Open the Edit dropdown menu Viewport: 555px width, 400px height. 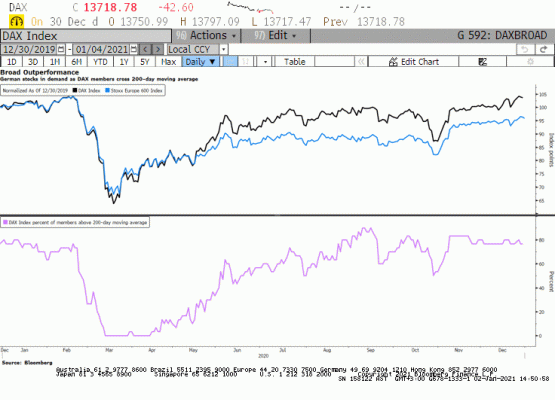(276, 36)
